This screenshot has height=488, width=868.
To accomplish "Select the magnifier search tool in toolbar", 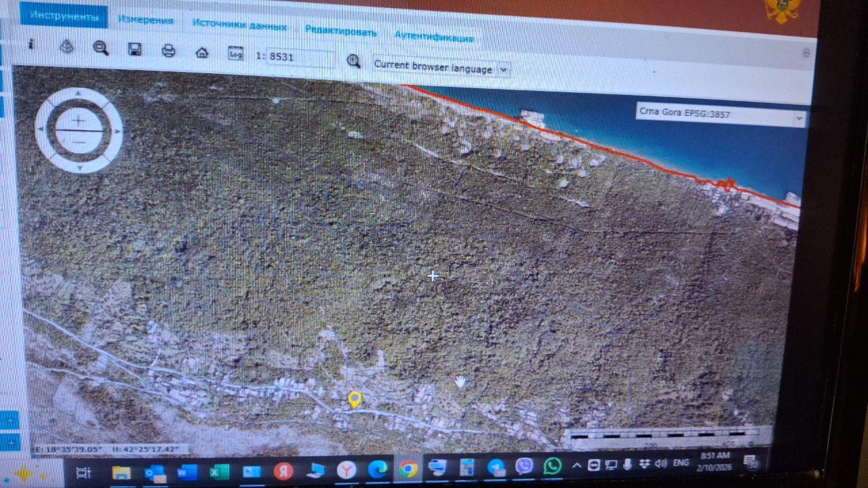I will tap(101, 47).
